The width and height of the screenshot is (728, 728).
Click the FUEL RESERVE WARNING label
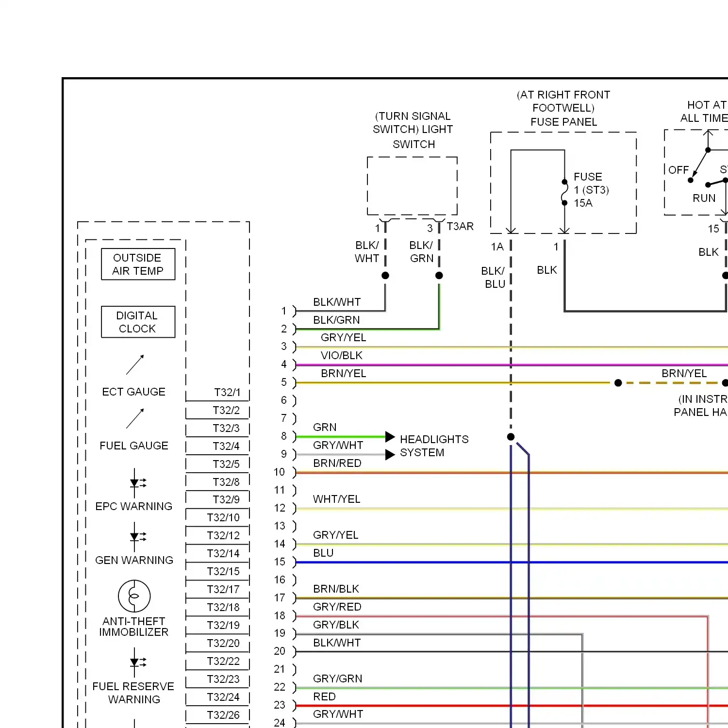click(x=133, y=693)
